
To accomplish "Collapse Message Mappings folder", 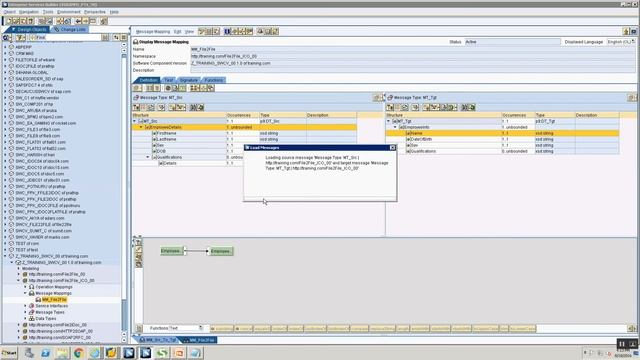I will [x=25, y=293].
